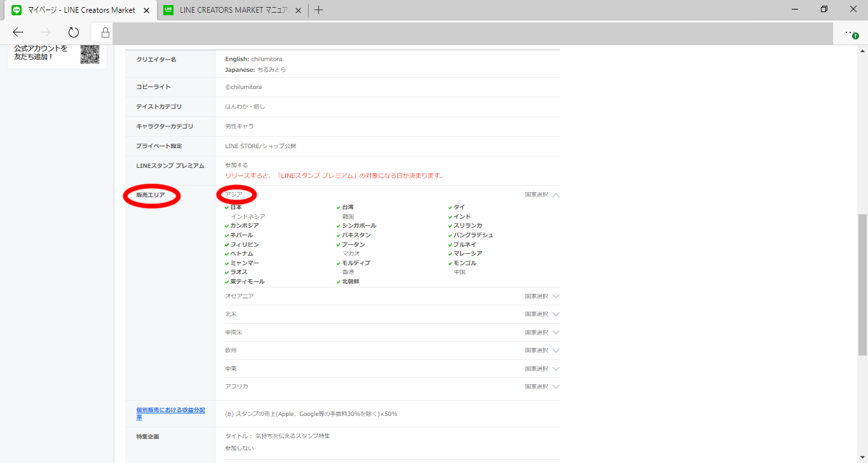
Task: Select the unchecked インドネシア country
Action: (x=248, y=217)
